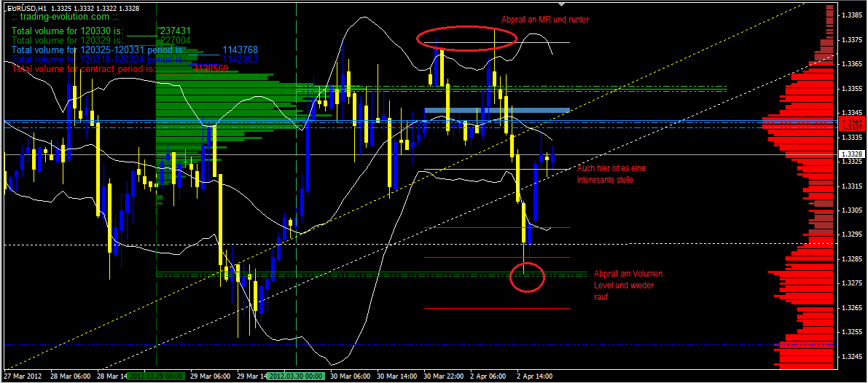Select annotation 'Abprall an MR und runter'
The width and height of the screenshot is (868, 383).
tap(544, 20)
